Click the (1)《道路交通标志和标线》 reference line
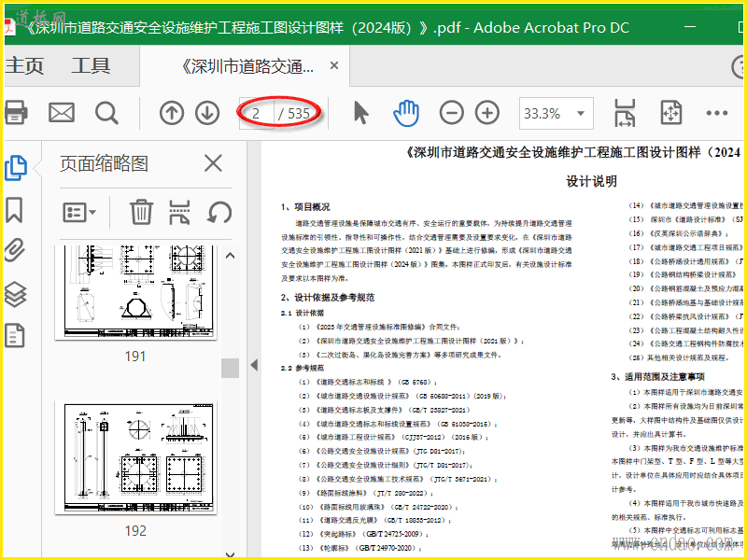Viewport: 747px width, 560px height. pos(368,382)
